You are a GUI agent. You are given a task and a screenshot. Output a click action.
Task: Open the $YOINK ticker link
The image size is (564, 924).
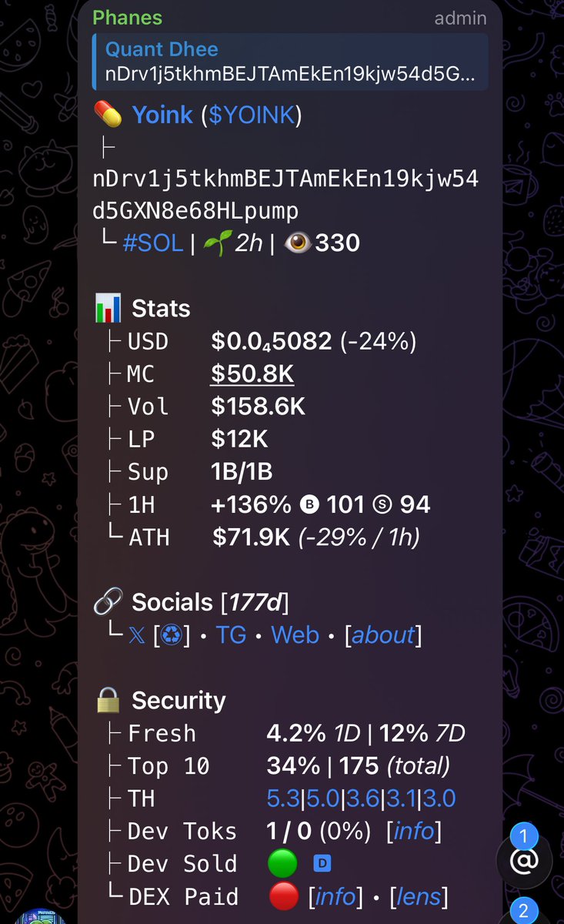coord(252,115)
